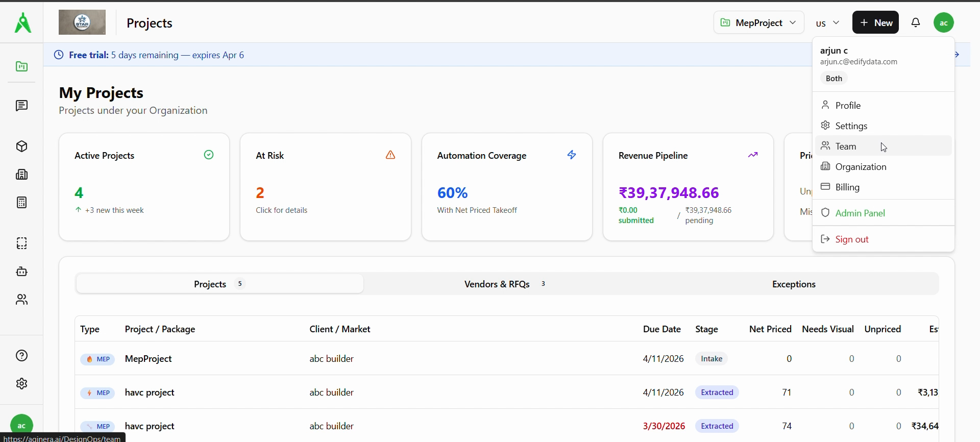
Task: Open the At Risk card details
Action: coord(325,187)
